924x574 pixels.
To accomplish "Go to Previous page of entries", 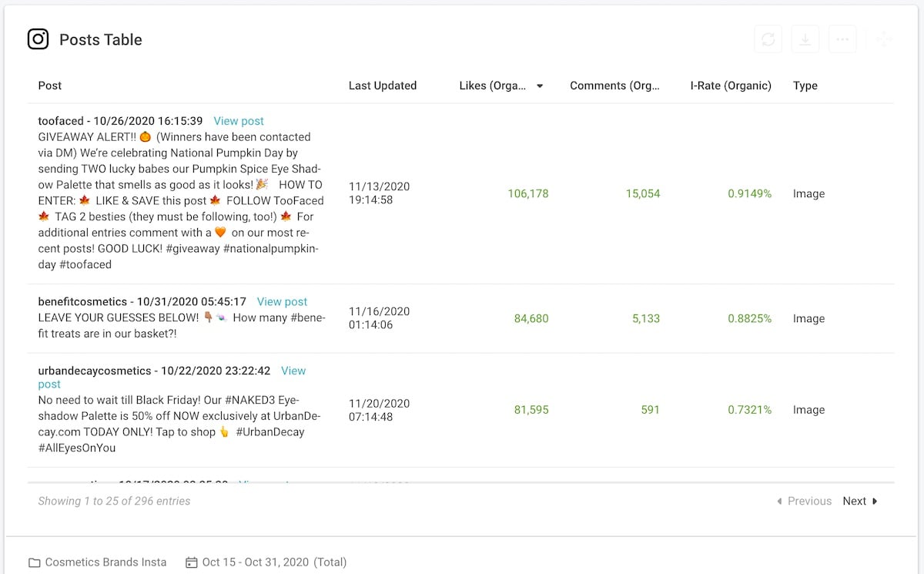I will tap(804, 501).
